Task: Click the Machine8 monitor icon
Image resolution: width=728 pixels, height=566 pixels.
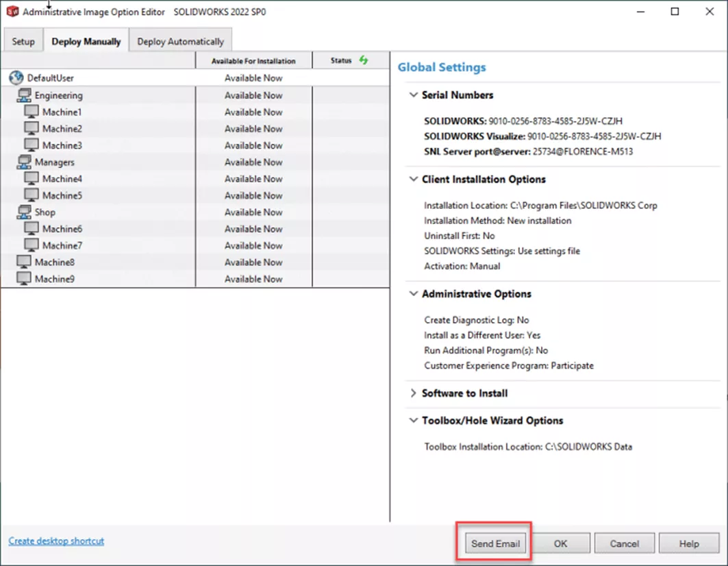Action: click(x=24, y=262)
